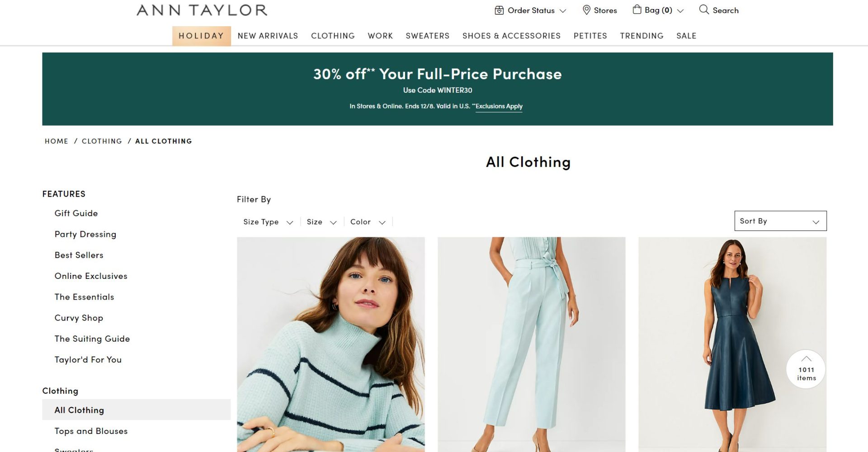Screen dimensions: 868x452
Task: Open the Sort By combo box
Action: pos(780,221)
